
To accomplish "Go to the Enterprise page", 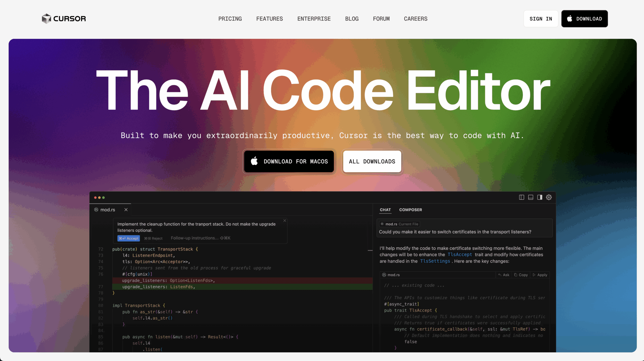I will (x=314, y=19).
